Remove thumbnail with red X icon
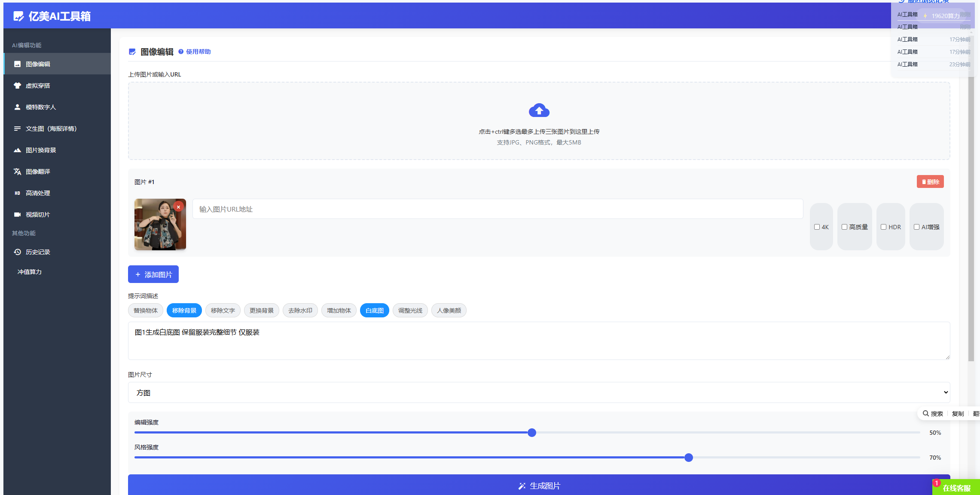This screenshot has height=495, width=980. click(x=178, y=207)
